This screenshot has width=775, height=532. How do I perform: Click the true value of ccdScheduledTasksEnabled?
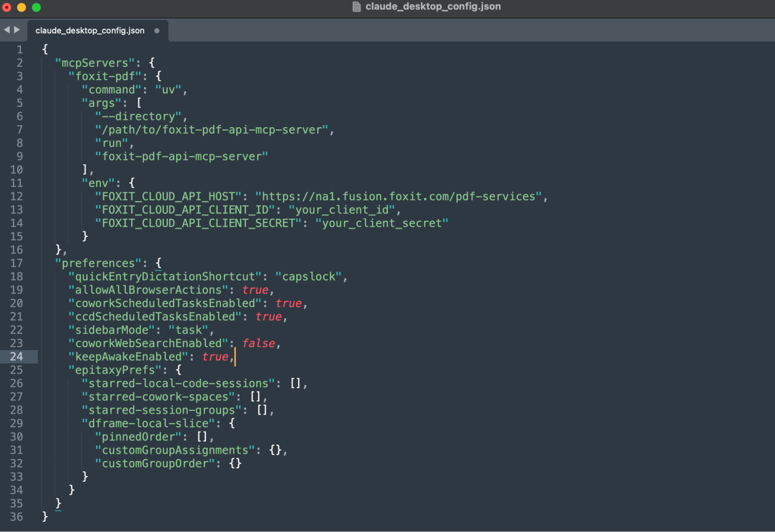268,317
